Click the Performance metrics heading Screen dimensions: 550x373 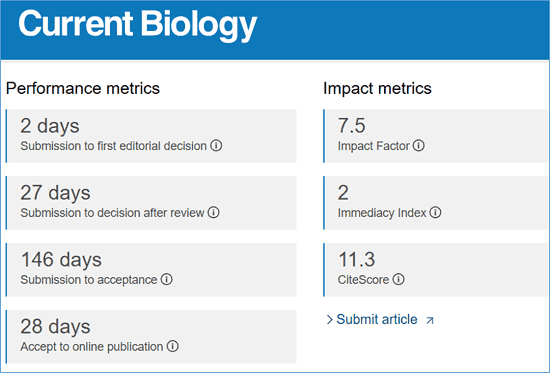83,88
